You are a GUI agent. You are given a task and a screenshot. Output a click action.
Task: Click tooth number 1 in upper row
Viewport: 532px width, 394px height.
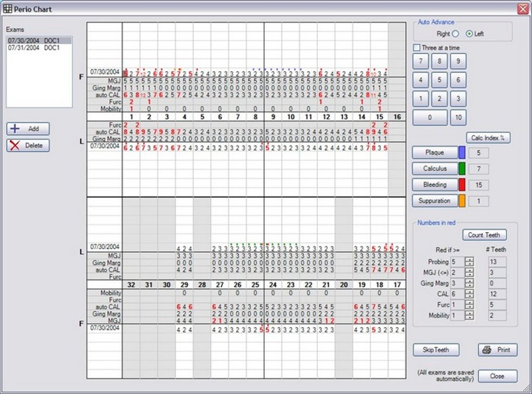pos(131,117)
